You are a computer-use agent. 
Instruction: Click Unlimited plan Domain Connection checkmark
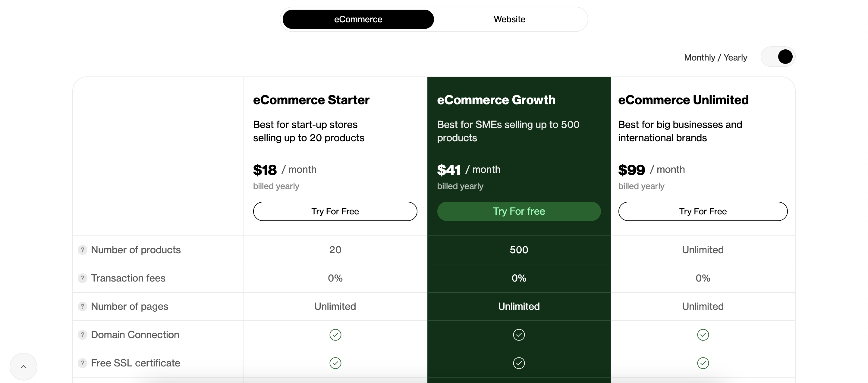click(703, 335)
